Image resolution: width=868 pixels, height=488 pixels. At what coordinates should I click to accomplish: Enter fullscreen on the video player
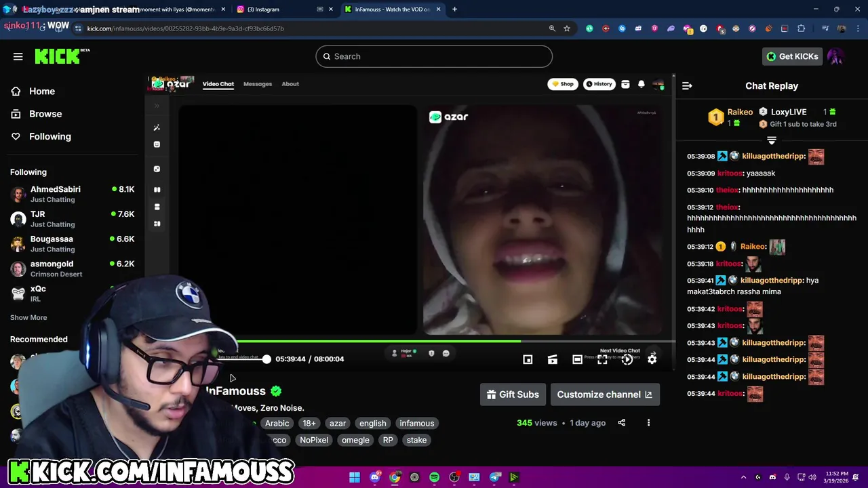click(x=602, y=360)
